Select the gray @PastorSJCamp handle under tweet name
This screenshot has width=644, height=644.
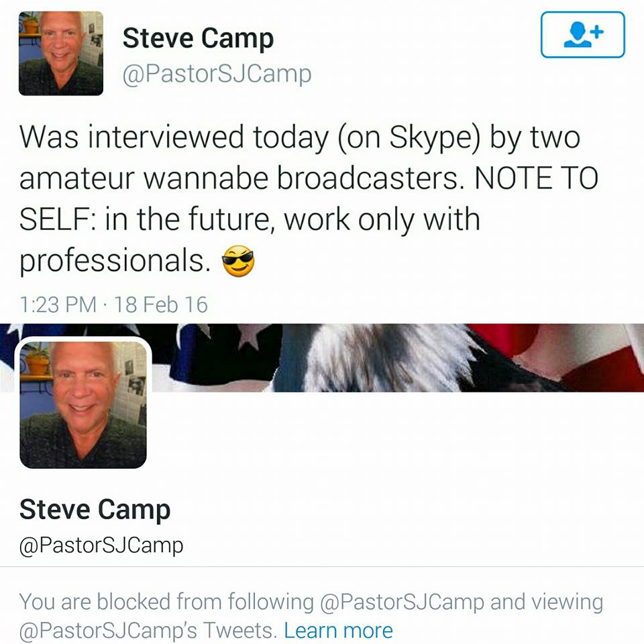click(x=217, y=74)
